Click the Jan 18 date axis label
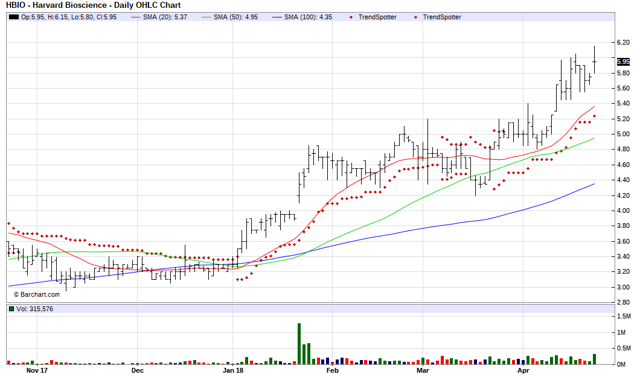640x389 pixels. tap(233, 371)
